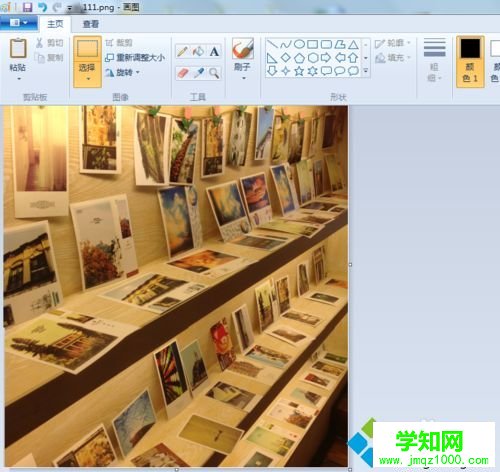Image resolution: width=500 pixels, height=472 pixels.
Task: Switch to the 主页 (Home) tab
Action: click(x=55, y=24)
